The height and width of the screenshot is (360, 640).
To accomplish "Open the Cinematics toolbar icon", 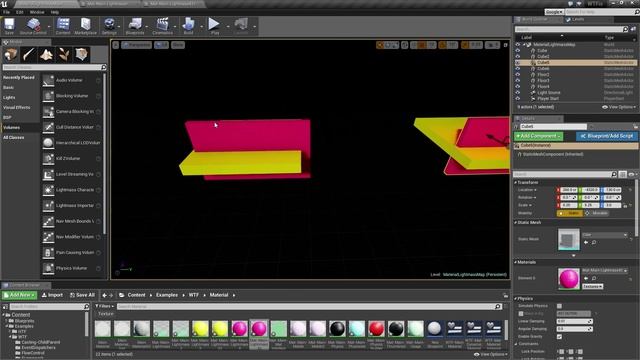I will (x=162, y=26).
